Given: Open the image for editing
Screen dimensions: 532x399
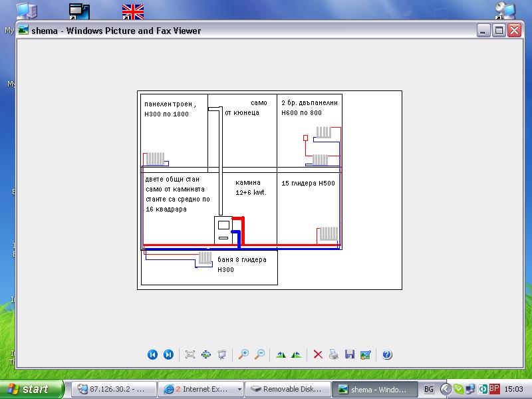Looking at the screenshot, I should tap(365, 355).
